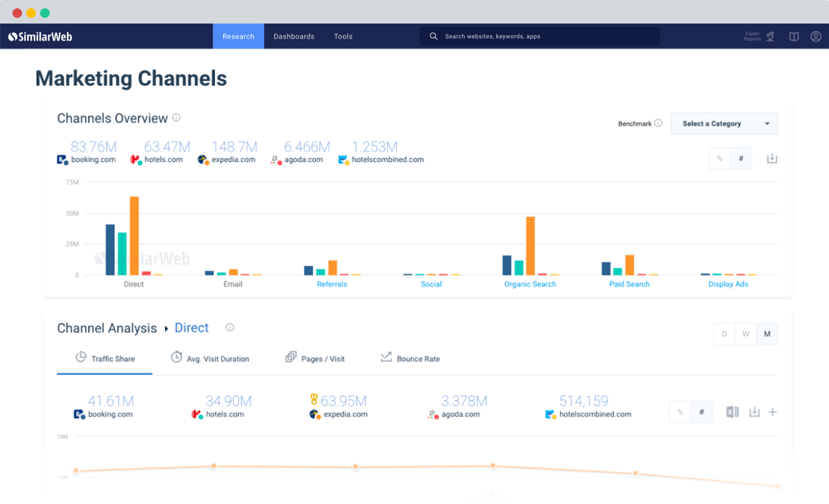Switch Channels Overview to number view
The image size is (829, 504).
741,159
